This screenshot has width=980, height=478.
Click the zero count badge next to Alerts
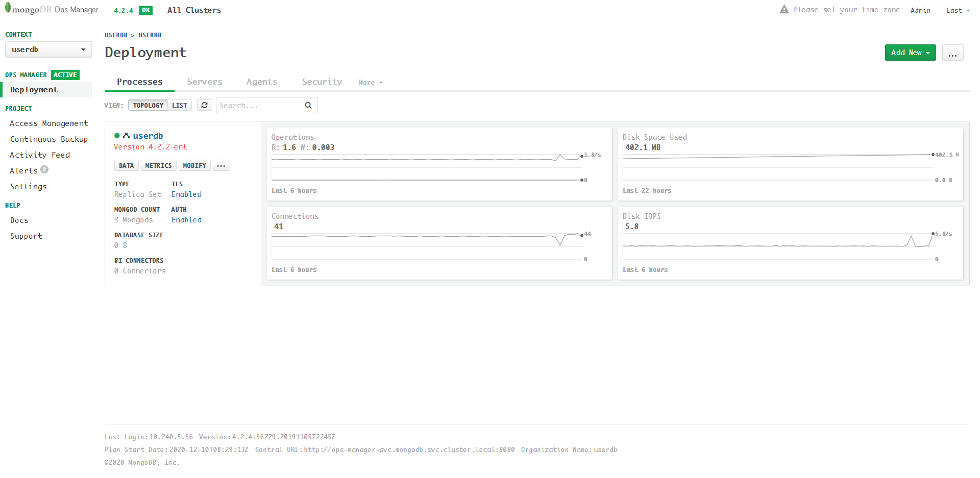44,169
